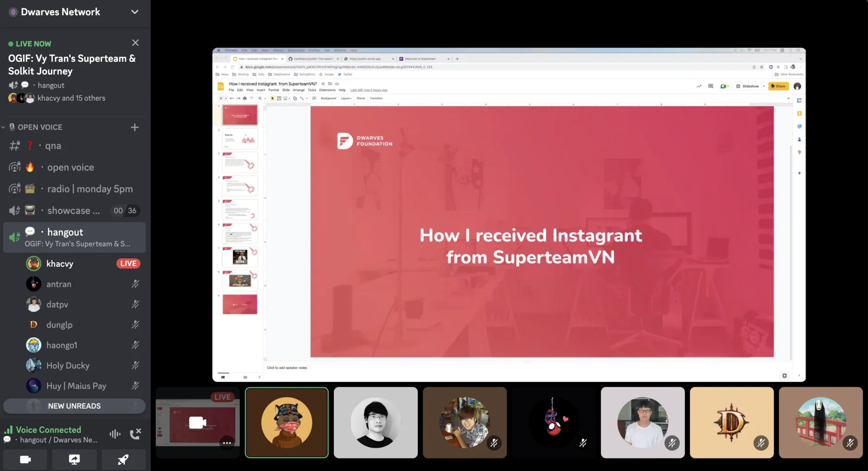868x471 pixels.
Task: Select the last red slide thumbnail
Action: 240,304
